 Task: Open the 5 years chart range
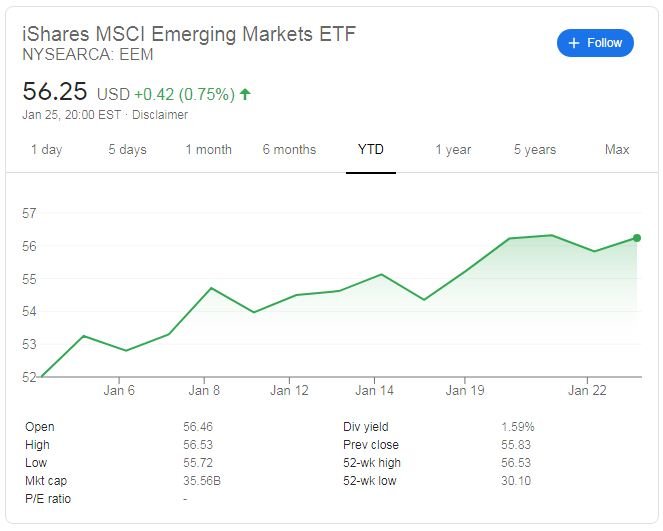tap(535, 150)
